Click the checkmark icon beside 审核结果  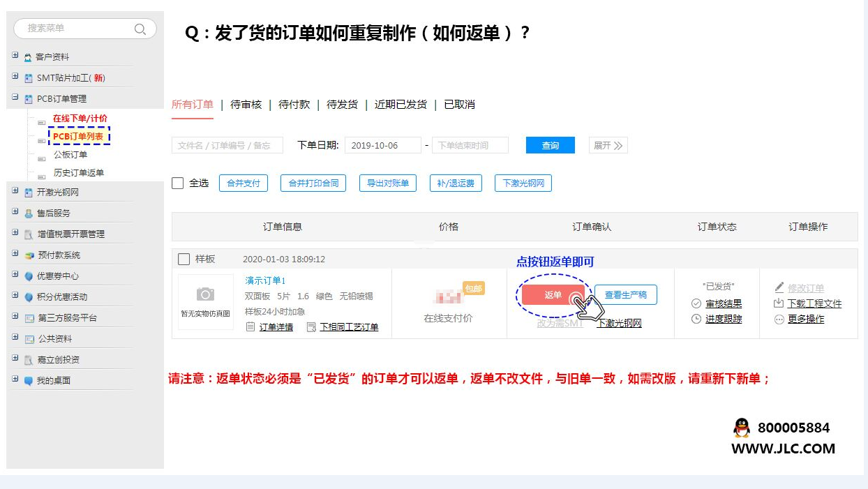pyautogui.click(x=696, y=303)
